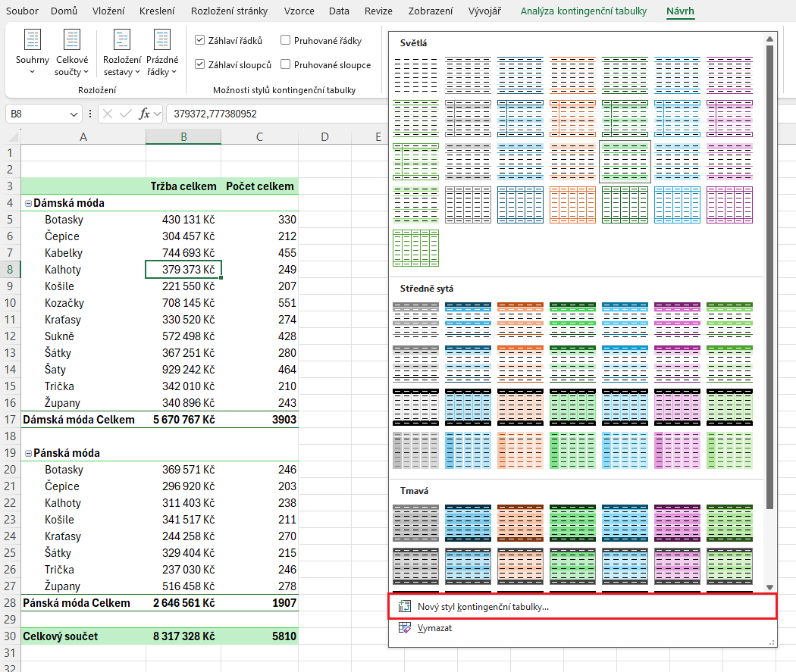Enable Pruhované řádky checkbox

click(285, 40)
